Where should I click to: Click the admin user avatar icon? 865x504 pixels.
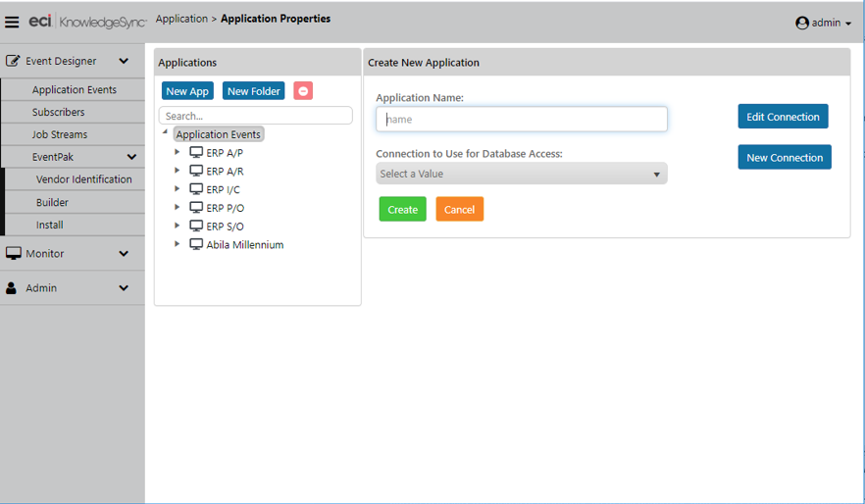[x=802, y=23]
